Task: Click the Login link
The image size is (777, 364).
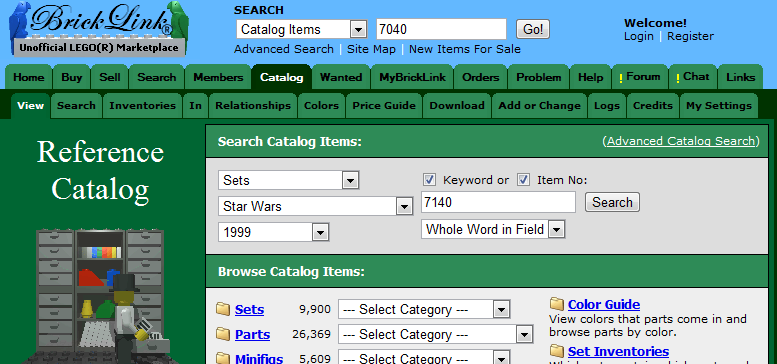Action: [638, 36]
